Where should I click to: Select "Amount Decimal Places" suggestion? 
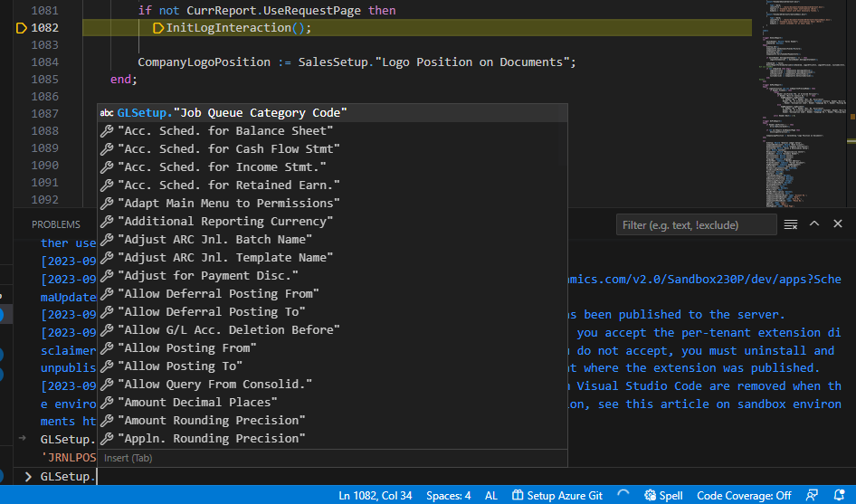point(332,402)
